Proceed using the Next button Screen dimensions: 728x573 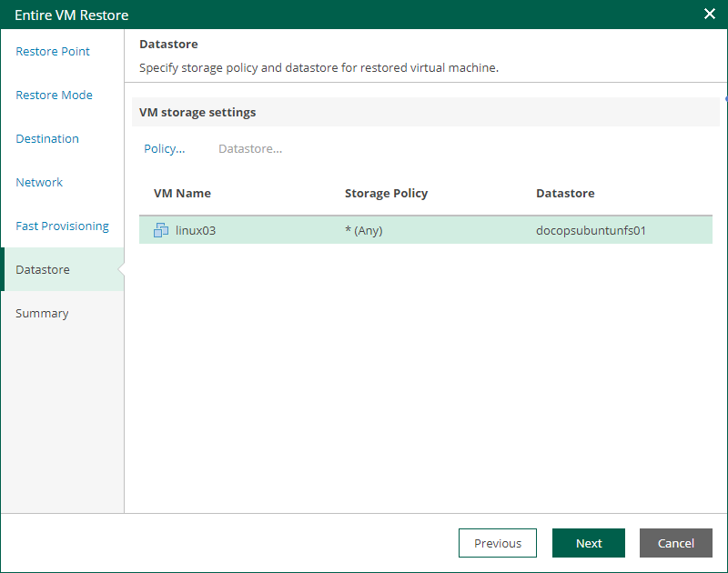click(589, 543)
